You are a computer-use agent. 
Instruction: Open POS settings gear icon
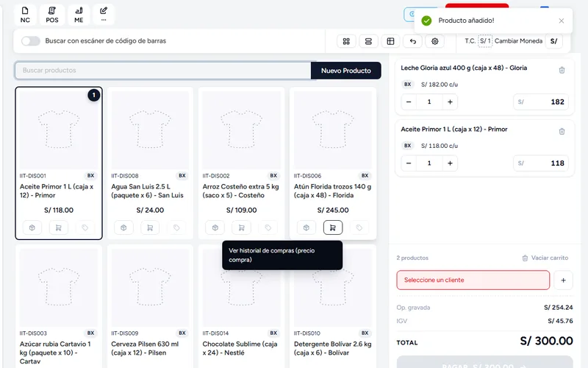tap(434, 41)
